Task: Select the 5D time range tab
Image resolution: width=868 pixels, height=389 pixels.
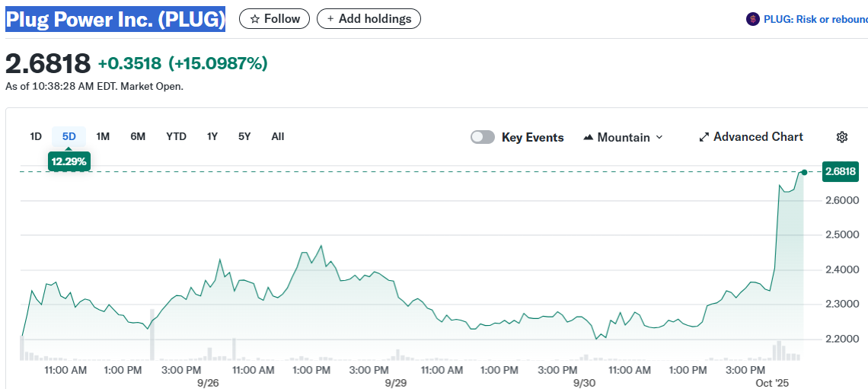Action: click(69, 136)
